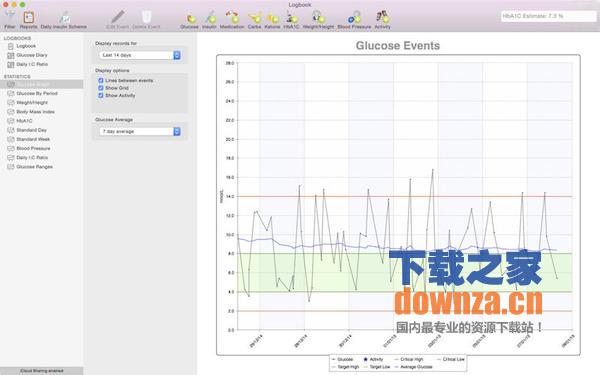
Task: Add a Medication event from toolbar
Action: pyautogui.click(x=232, y=19)
